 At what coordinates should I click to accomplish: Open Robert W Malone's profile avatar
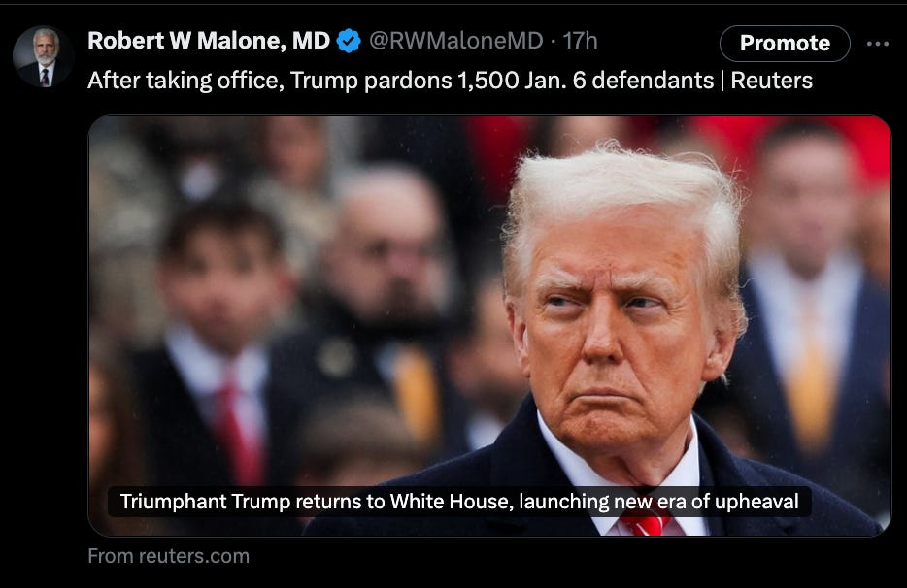point(44,56)
